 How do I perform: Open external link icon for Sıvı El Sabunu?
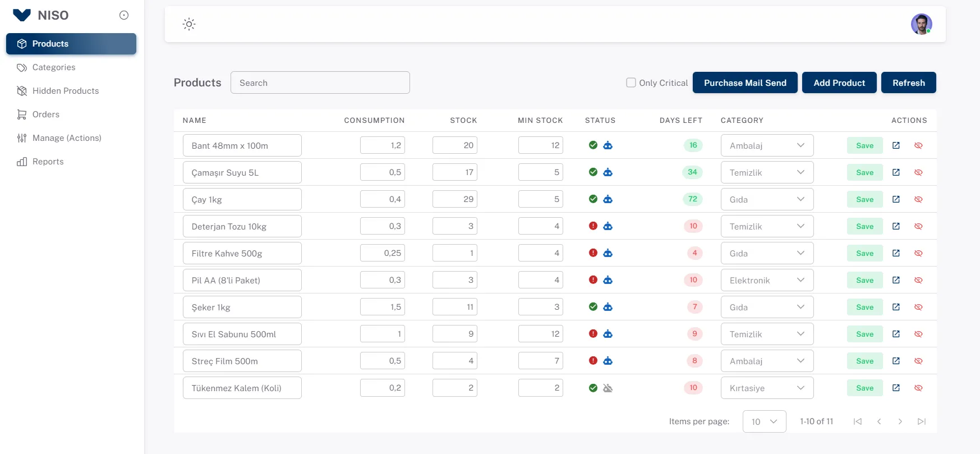click(896, 334)
